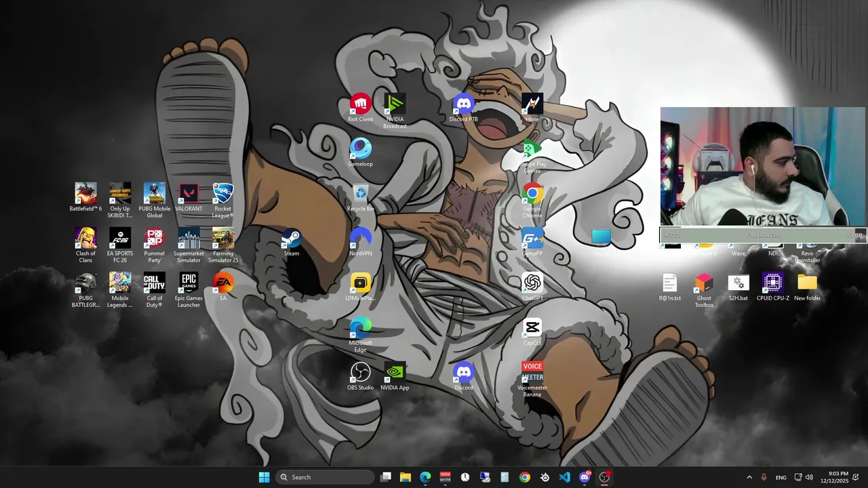Open the volume speaker tray icon

coord(809,477)
